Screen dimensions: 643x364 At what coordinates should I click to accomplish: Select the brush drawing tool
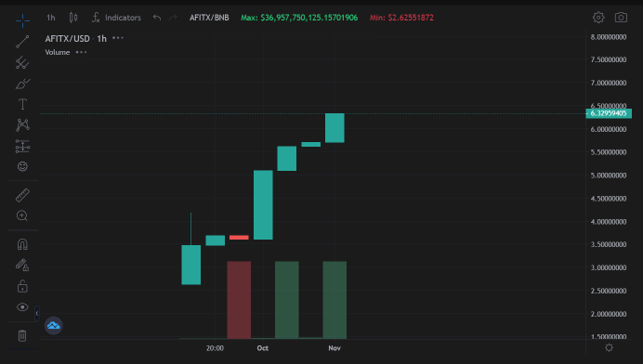(x=22, y=84)
